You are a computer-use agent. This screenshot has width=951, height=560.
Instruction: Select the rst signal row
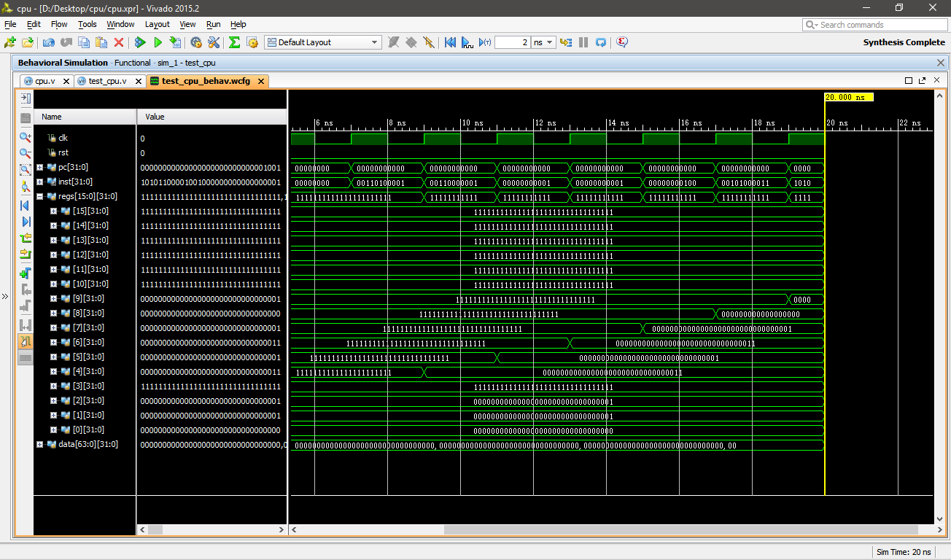coord(85,152)
